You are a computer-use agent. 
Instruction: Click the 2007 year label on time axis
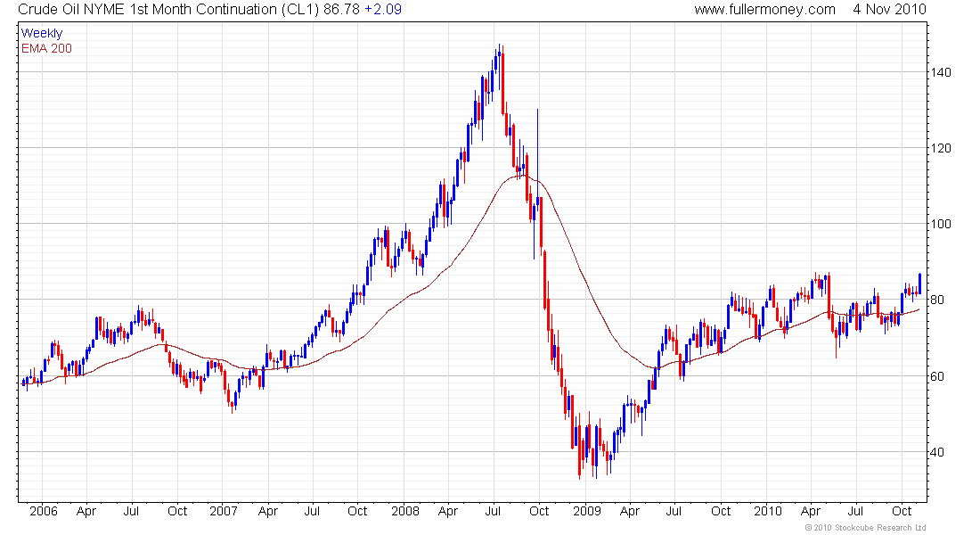click(223, 511)
